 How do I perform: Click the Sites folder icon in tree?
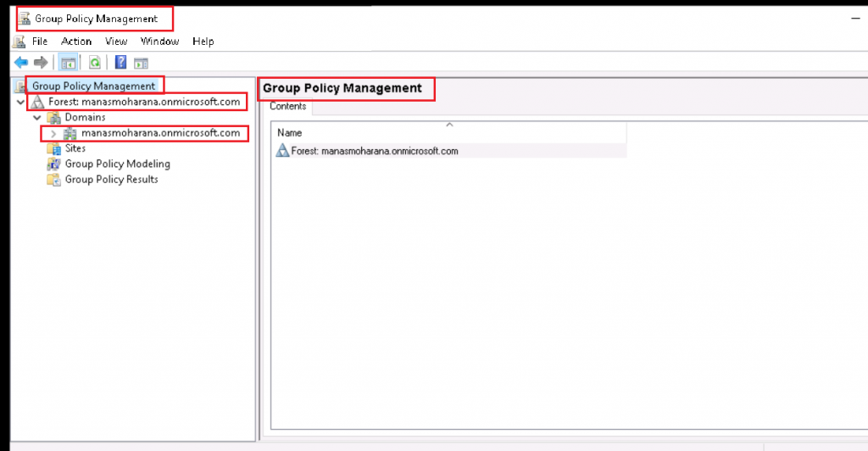pyautogui.click(x=54, y=148)
